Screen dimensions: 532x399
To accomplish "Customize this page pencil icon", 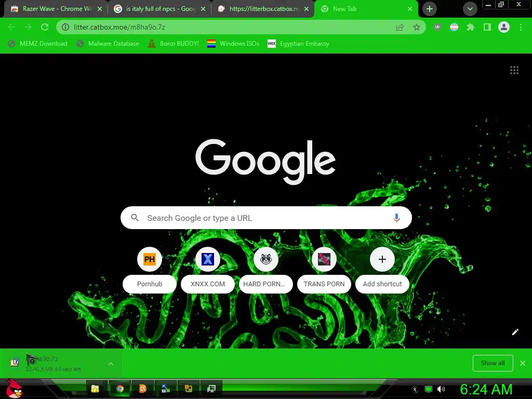I will coord(515,332).
